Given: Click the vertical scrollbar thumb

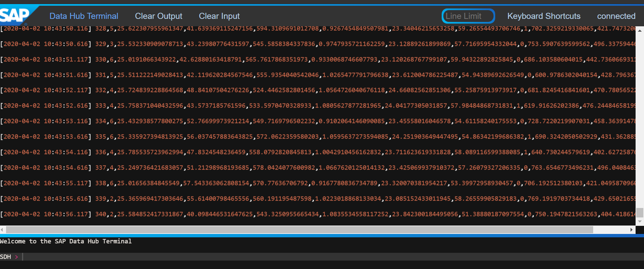Looking at the screenshot, I should pyautogui.click(x=640, y=213).
